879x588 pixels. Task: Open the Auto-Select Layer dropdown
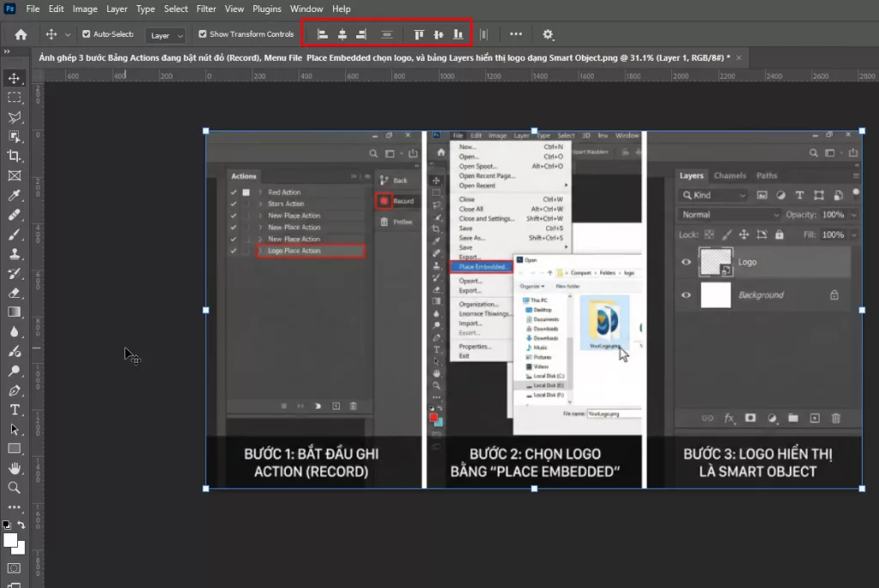(166, 35)
